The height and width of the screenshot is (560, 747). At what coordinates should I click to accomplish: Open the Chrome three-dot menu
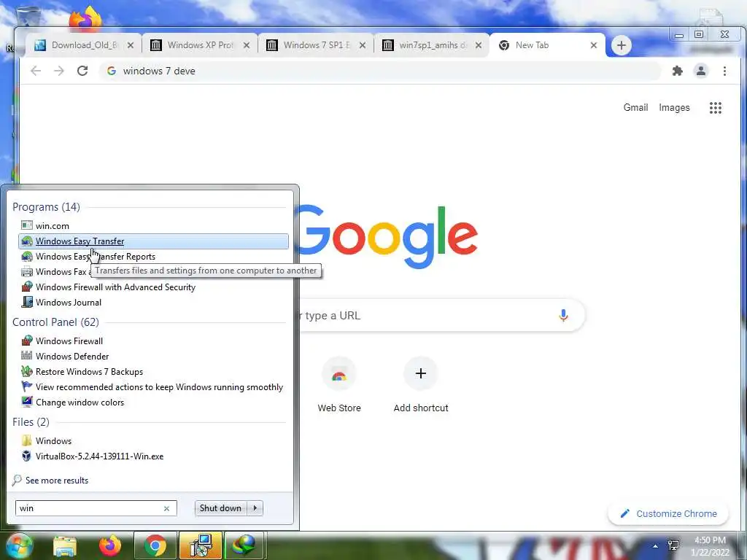[724, 71]
